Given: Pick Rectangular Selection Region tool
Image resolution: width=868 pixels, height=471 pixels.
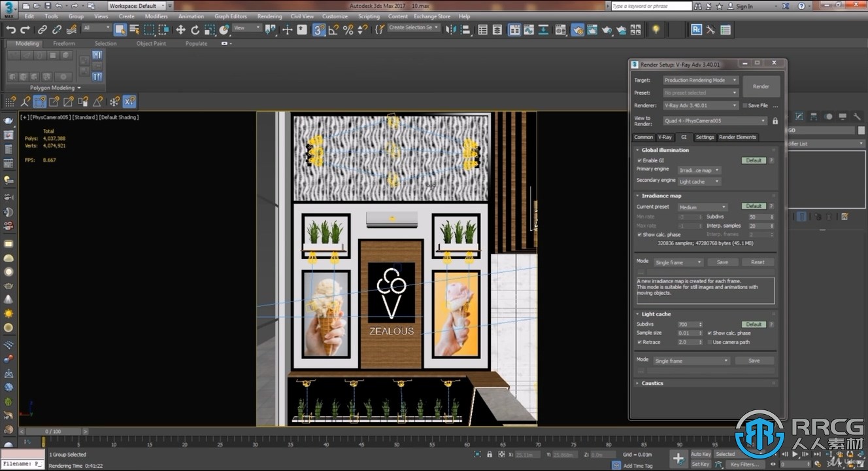Looking at the screenshot, I should pyautogui.click(x=149, y=29).
